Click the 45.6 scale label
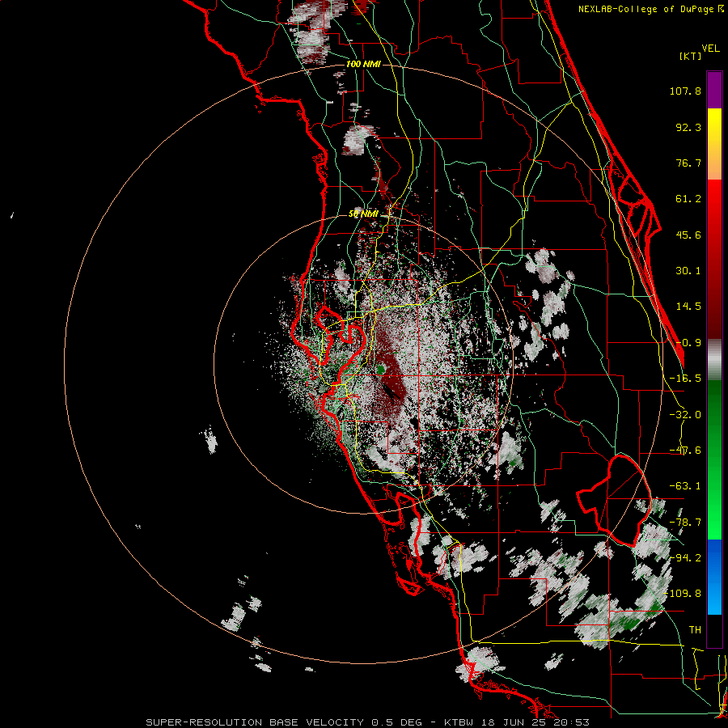The image size is (728, 728). (x=688, y=235)
